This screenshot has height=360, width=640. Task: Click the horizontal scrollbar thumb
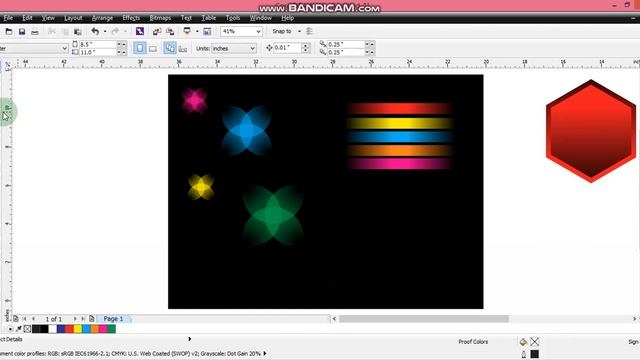coord(424,319)
